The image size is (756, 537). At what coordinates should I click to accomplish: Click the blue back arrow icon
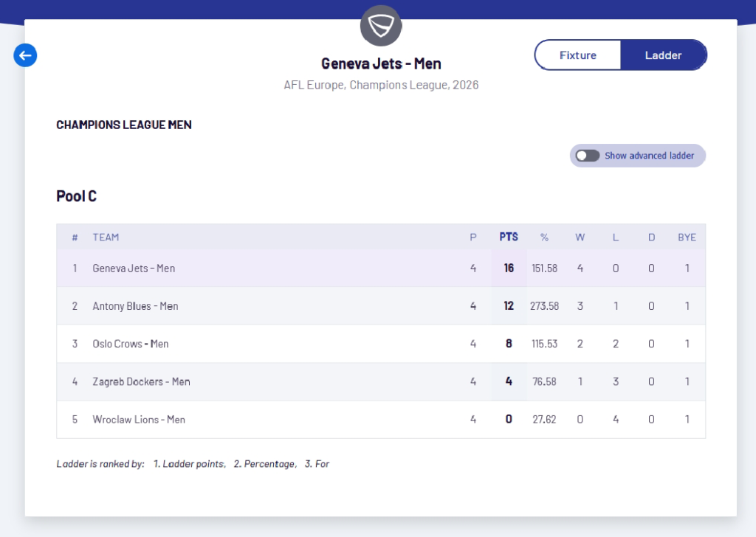(x=25, y=55)
